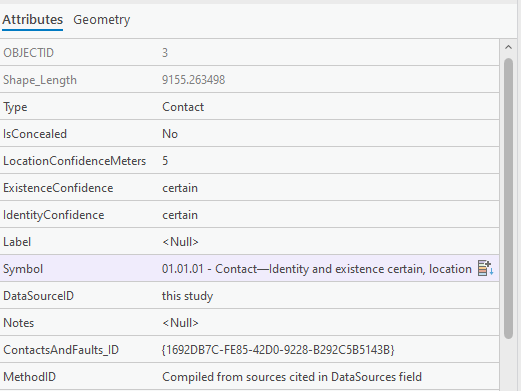Select the ContactsAndFaults_ID GUID value
The width and height of the screenshot is (521, 391).
click(x=278, y=350)
